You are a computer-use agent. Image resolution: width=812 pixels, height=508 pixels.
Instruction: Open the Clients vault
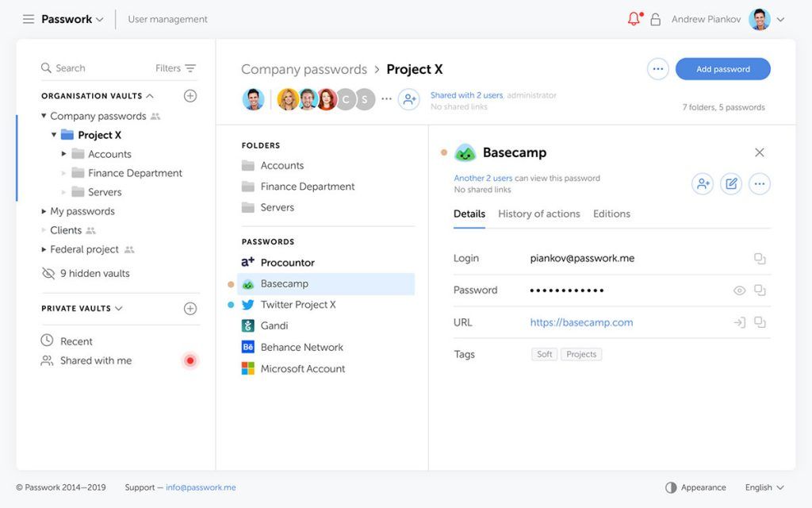66,230
